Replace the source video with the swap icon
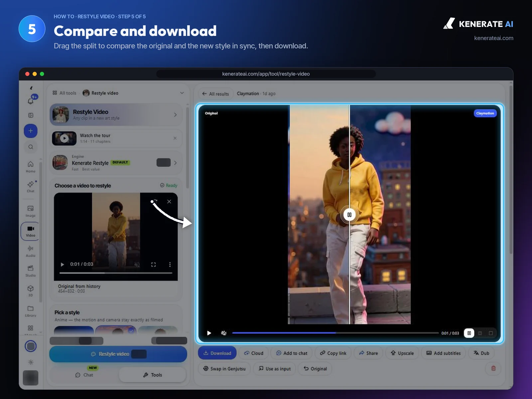532x399 pixels. [155, 201]
